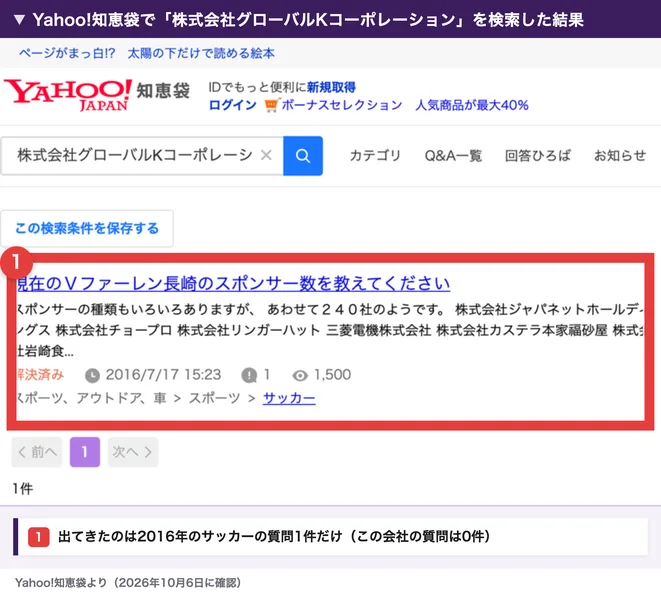Open the 回答ひろば menu item

(538, 156)
